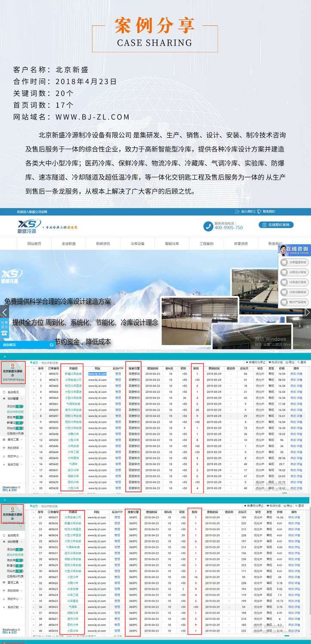311x644 pixels.
Task: Open the 新闻资讯 navigation menu item
Action: [x=103, y=244]
